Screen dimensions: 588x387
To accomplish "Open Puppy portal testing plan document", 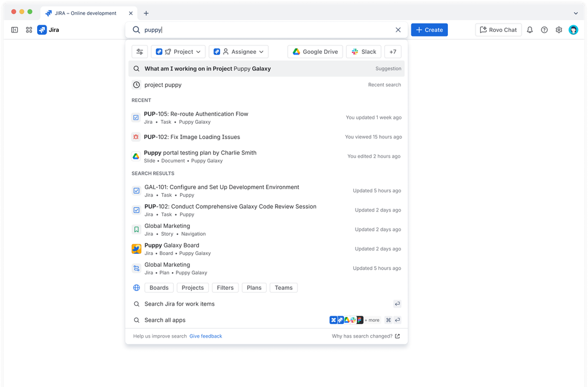I will (266, 157).
